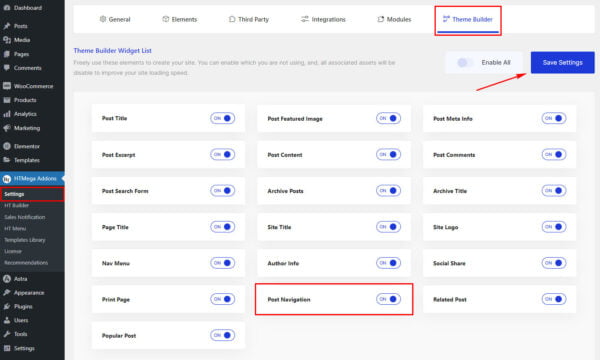Switch on the Enable All toggle
The image size is (600, 360).
465,62
